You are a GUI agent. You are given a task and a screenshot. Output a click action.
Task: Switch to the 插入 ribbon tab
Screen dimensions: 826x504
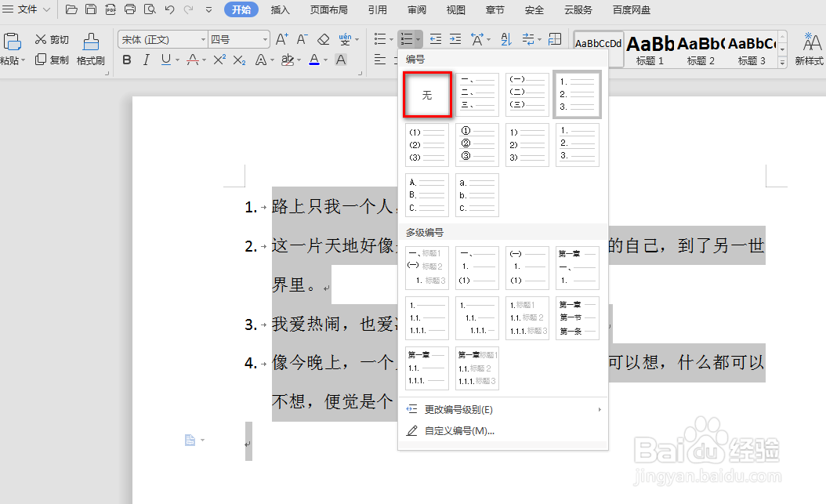click(x=280, y=10)
